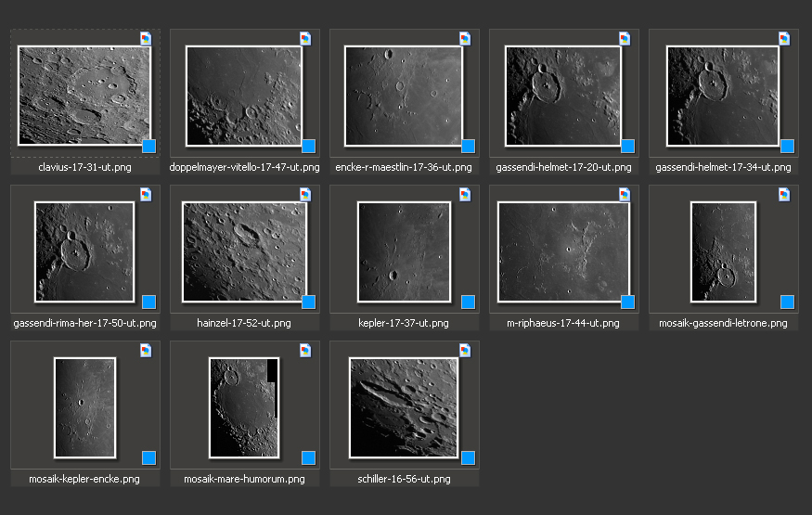Image resolution: width=812 pixels, height=515 pixels.
Task: Click file type icon above mosaik-gassendi-letrone.png
Action: (784, 194)
